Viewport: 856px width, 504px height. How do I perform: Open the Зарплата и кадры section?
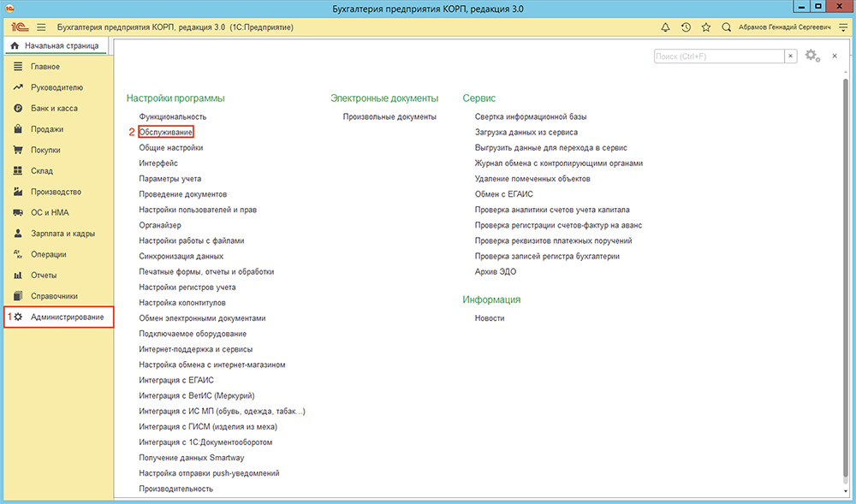(x=58, y=234)
